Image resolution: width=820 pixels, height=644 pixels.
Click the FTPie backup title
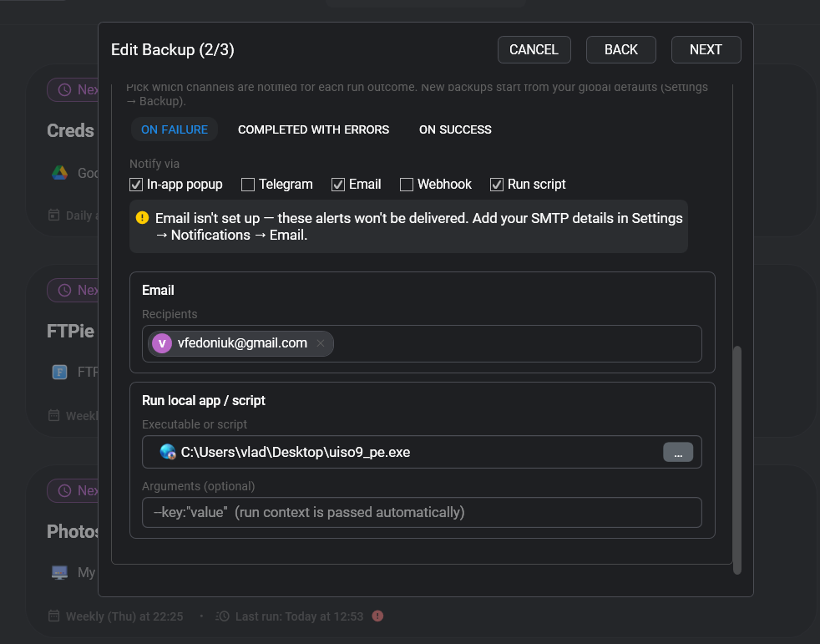[71, 331]
